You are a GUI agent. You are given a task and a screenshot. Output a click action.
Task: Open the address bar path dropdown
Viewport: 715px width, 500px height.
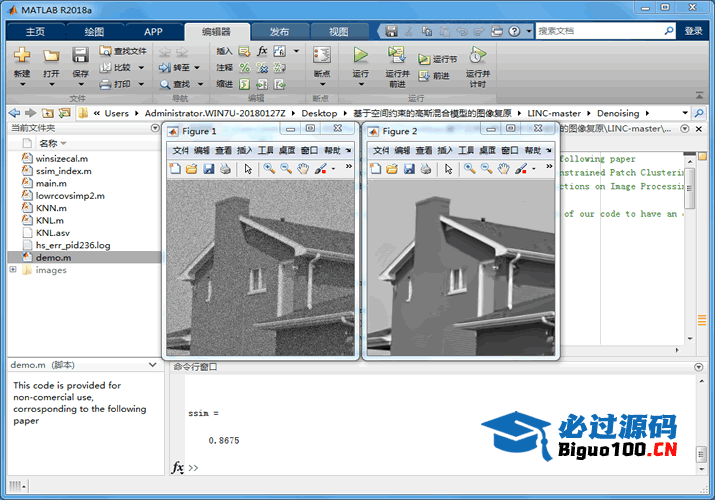[x=685, y=113]
